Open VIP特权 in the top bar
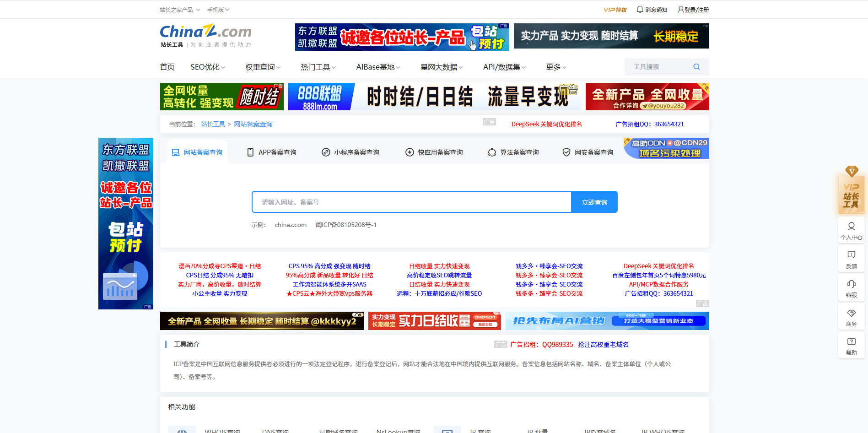The image size is (868, 433). pyautogui.click(x=615, y=9)
